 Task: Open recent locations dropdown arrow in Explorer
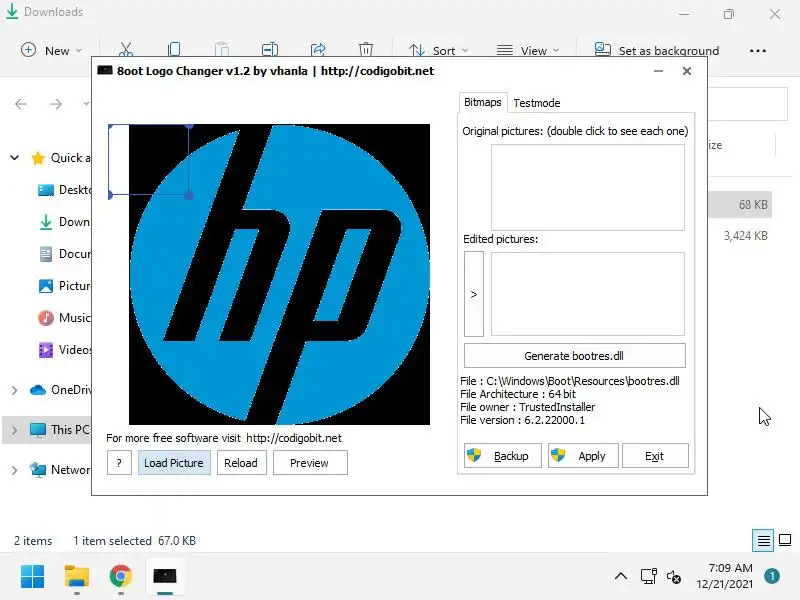86,104
